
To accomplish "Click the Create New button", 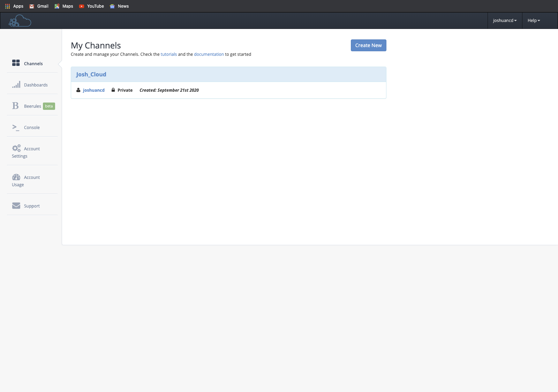I will tap(368, 45).
